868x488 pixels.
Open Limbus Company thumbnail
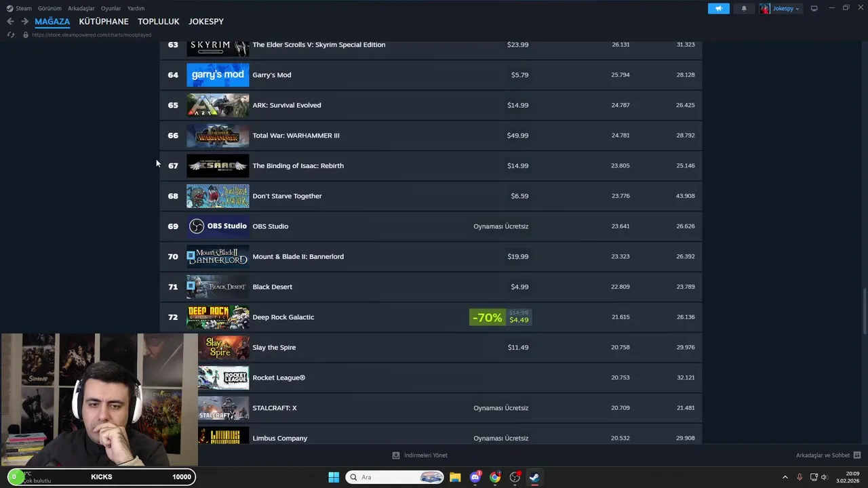[x=223, y=435]
